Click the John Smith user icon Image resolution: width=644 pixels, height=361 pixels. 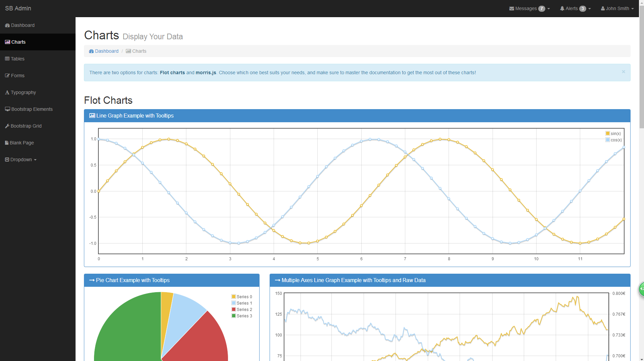pos(603,8)
